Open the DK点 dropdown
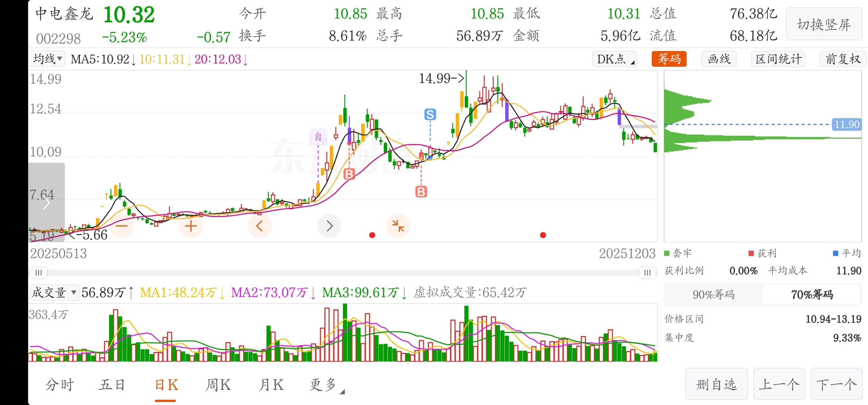Image resolution: width=868 pixels, height=405 pixels. point(615,59)
